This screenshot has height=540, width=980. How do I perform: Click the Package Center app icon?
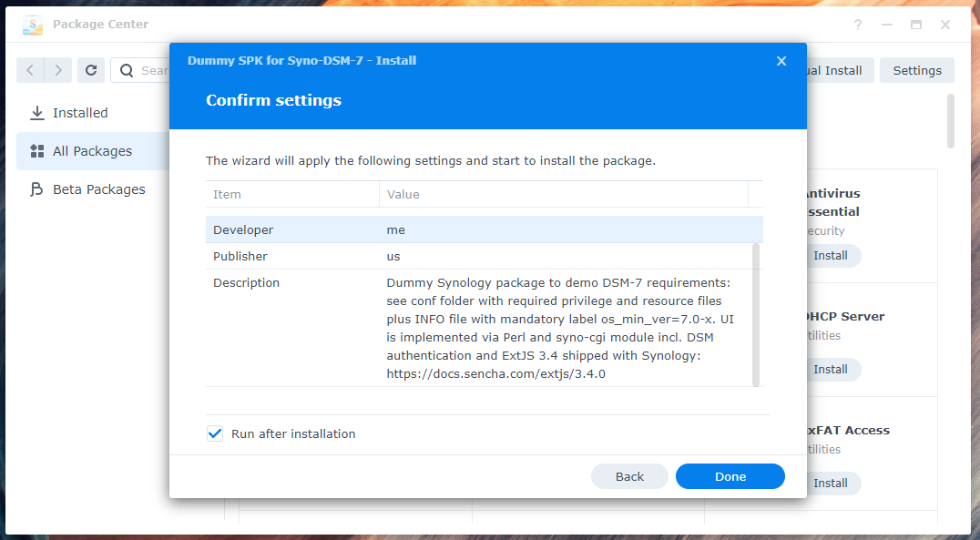pos(33,25)
